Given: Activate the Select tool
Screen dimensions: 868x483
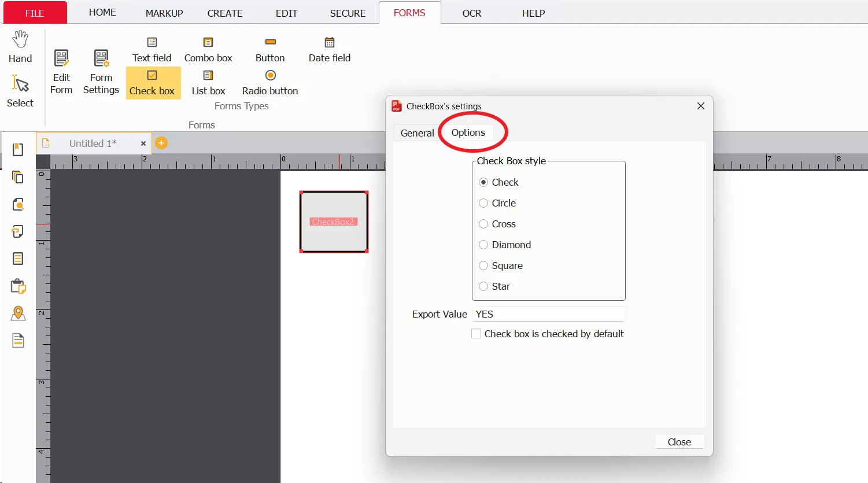Looking at the screenshot, I should tap(20, 91).
